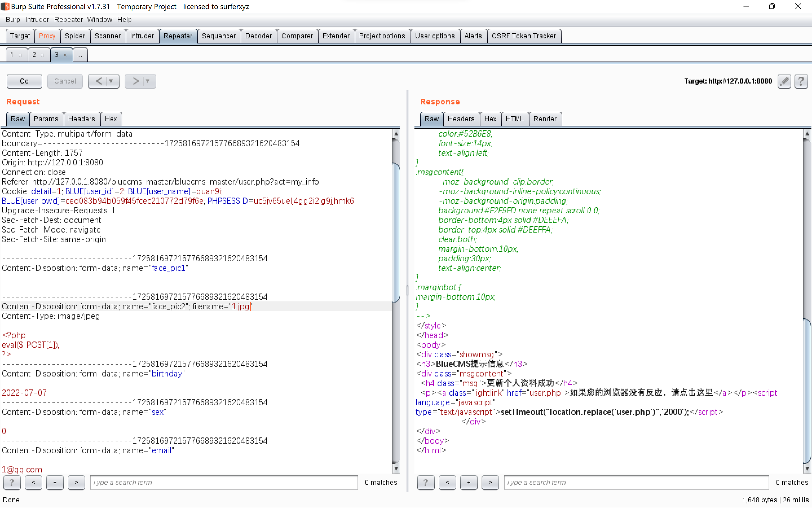Click the request pane scrollbar thumb
The height and width of the screenshot is (508, 812).
tap(396, 233)
